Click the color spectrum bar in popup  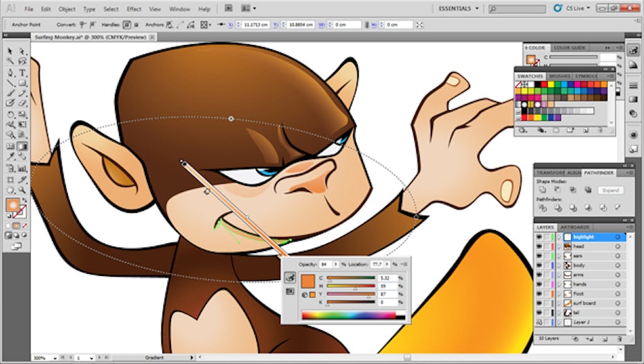tap(353, 315)
